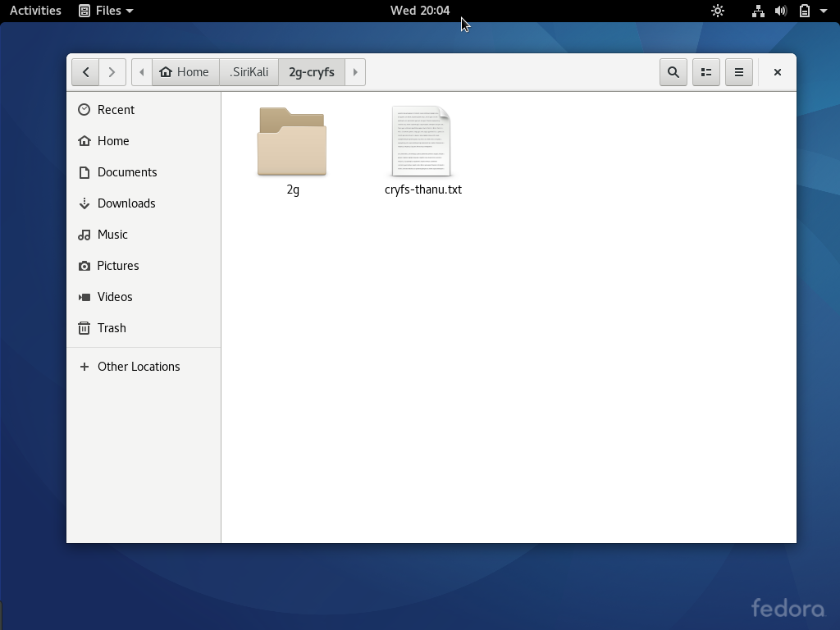Open Home in the sidebar

coord(144,141)
